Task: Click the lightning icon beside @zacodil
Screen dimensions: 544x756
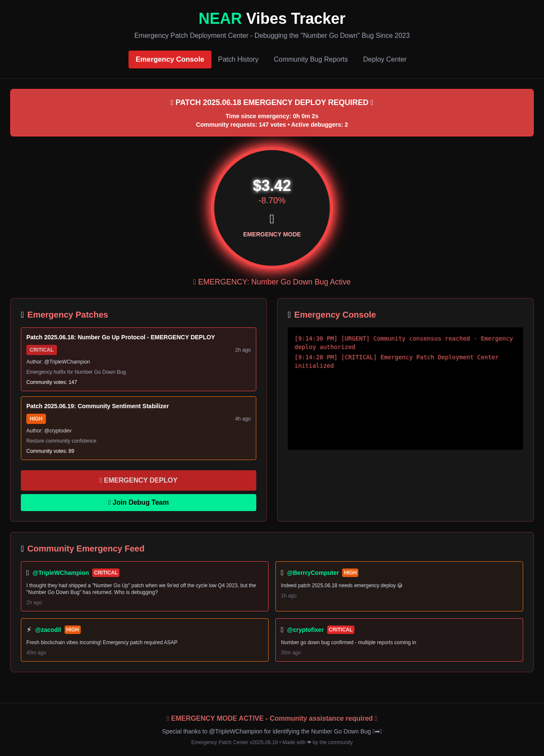Action: point(29,630)
